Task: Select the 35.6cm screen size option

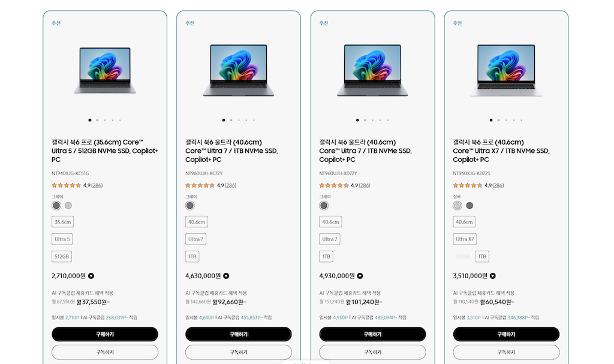Action: [x=63, y=222]
